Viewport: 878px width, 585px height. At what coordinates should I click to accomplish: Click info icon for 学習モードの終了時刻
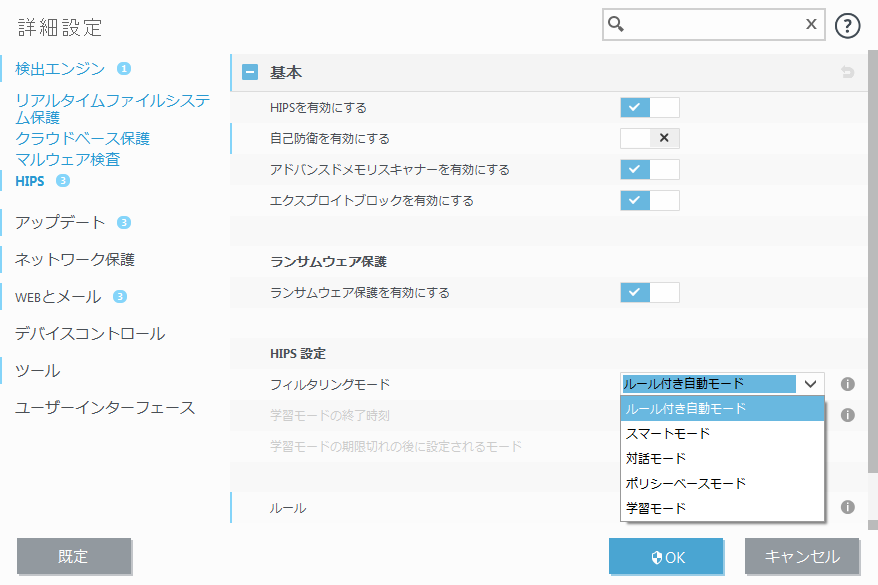coord(847,414)
